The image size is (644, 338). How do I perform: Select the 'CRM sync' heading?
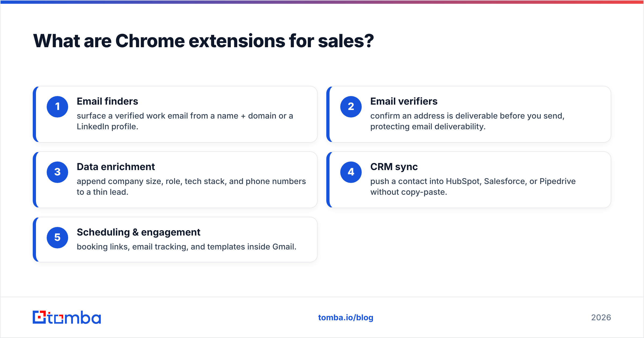tap(394, 167)
